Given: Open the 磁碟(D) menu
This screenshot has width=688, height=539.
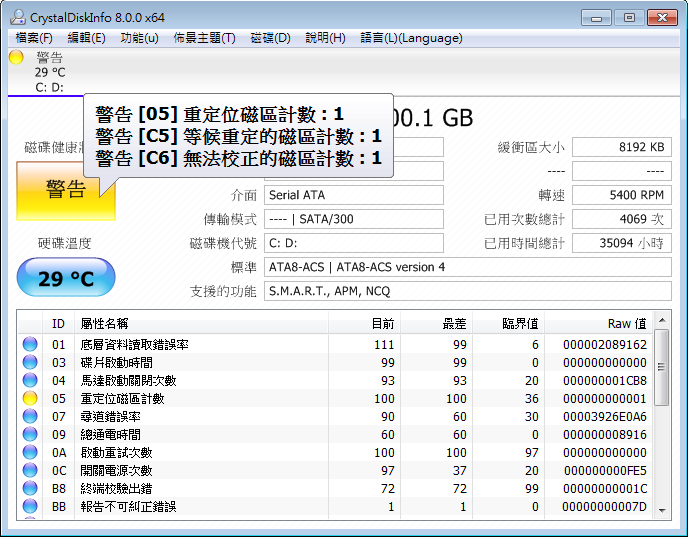Looking at the screenshot, I should 270,38.
